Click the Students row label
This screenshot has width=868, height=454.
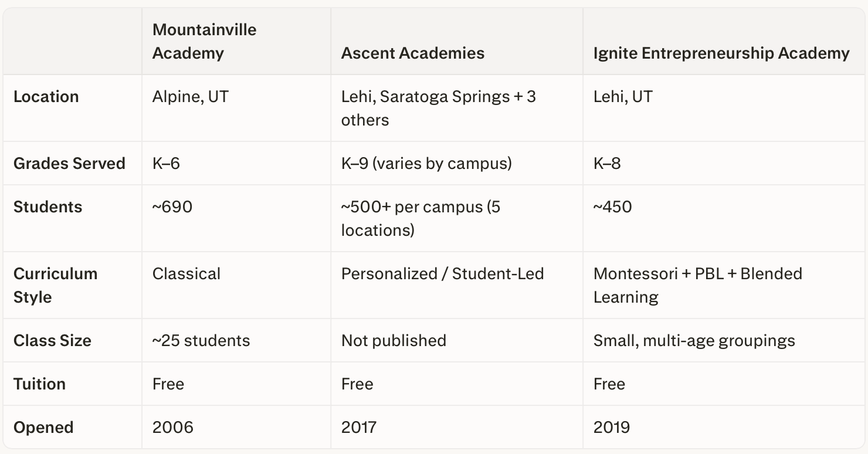point(48,206)
